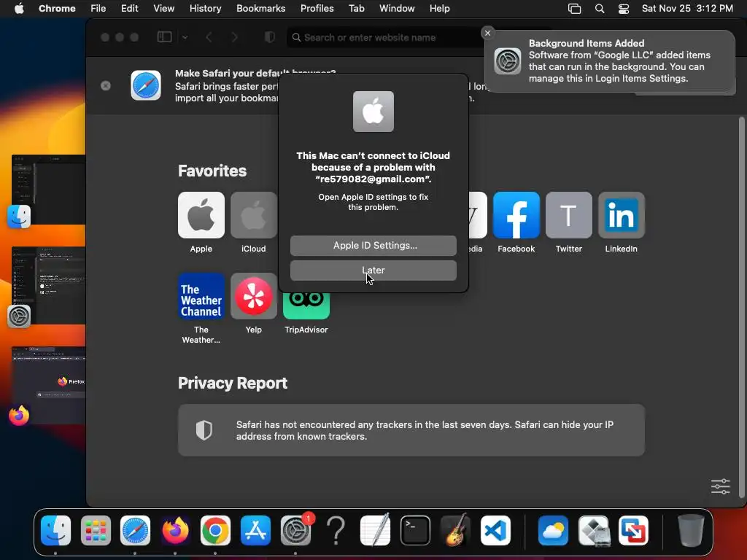Click the Safari window vertical scrollbar
Viewport: 747px width, 560px height.
click(741, 307)
